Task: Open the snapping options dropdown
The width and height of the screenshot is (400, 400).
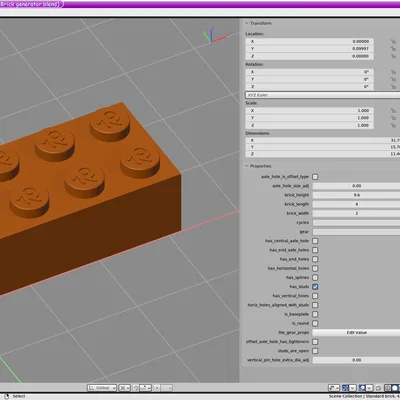Action: (146, 388)
